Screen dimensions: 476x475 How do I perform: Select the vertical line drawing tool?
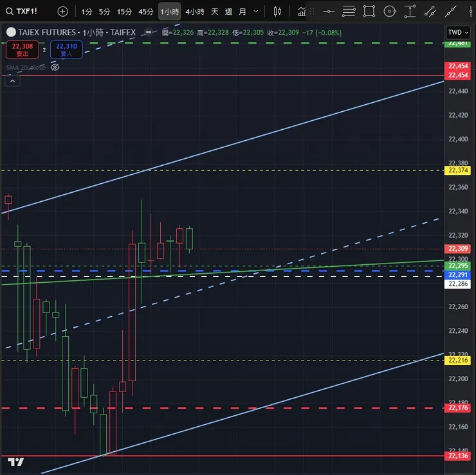tap(471, 12)
